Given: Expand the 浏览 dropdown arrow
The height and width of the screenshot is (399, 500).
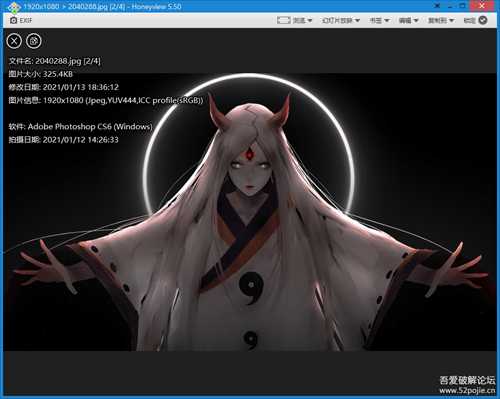Looking at the screenshot, I should coord(310,21).
